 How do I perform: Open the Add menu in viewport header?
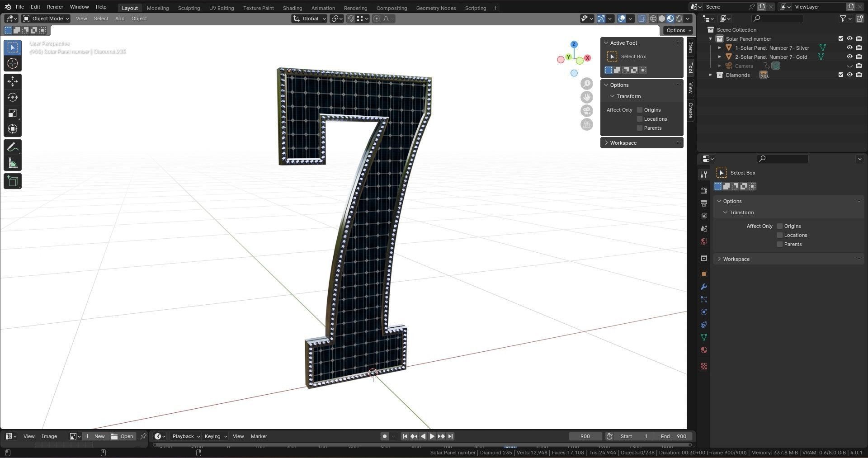tap(120, 19)
